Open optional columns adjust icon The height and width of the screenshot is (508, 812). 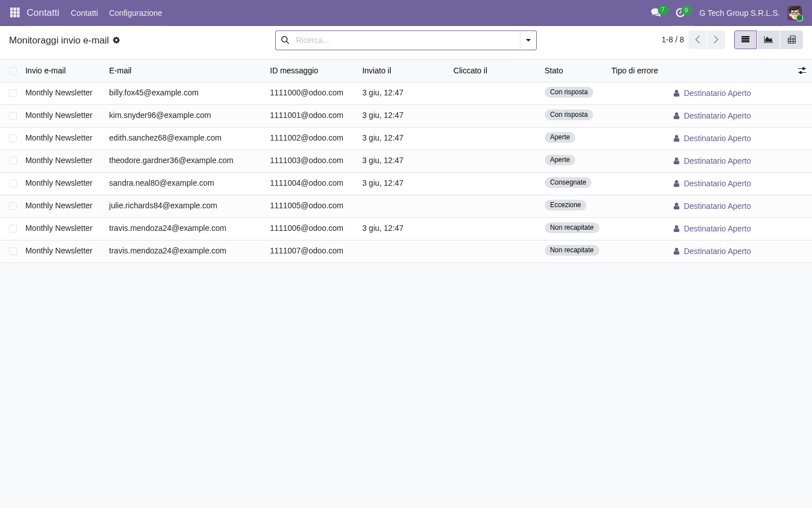click(x=802, y=71)
